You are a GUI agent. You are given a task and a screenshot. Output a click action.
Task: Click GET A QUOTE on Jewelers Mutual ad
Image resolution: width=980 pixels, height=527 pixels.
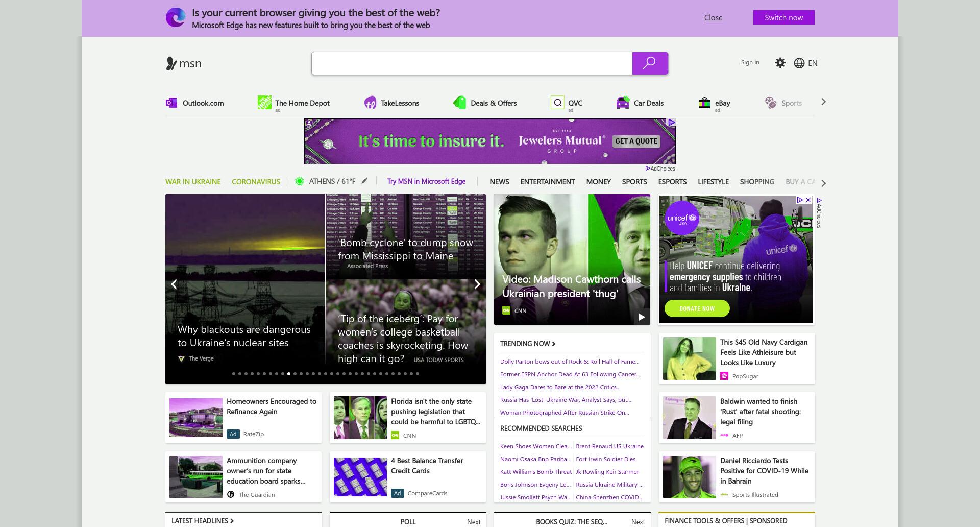coord(636,141)
